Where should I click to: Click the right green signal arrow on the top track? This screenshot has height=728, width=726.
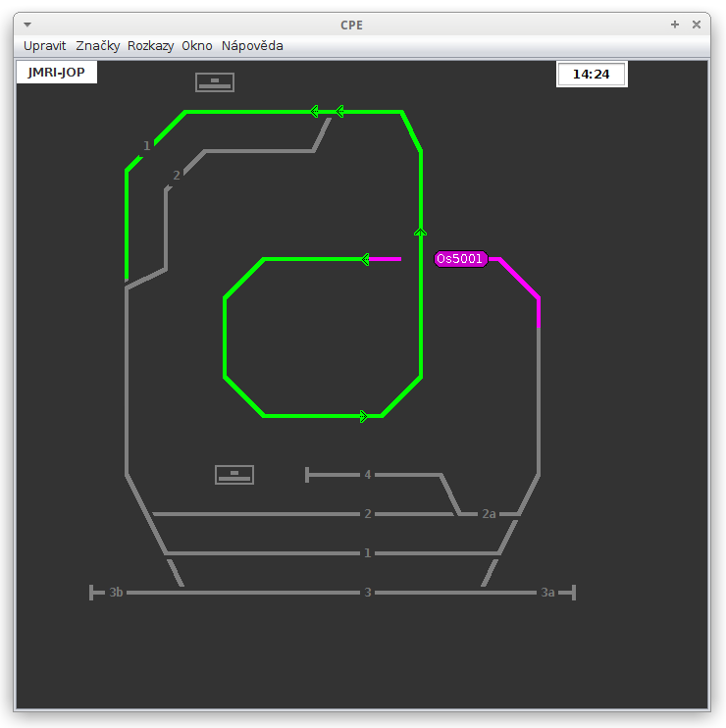(x=339, y=112)
